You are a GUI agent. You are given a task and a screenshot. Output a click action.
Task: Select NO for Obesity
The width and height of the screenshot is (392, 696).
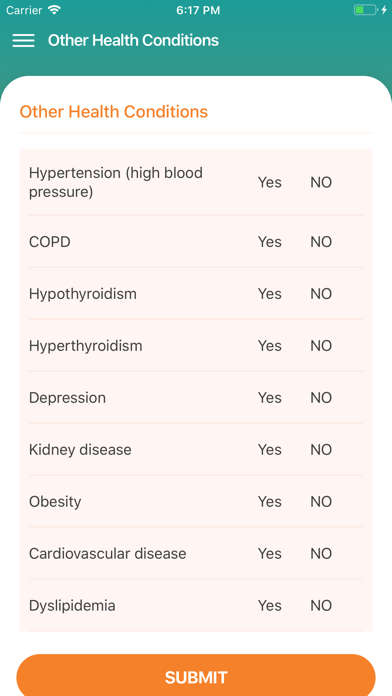321,502
